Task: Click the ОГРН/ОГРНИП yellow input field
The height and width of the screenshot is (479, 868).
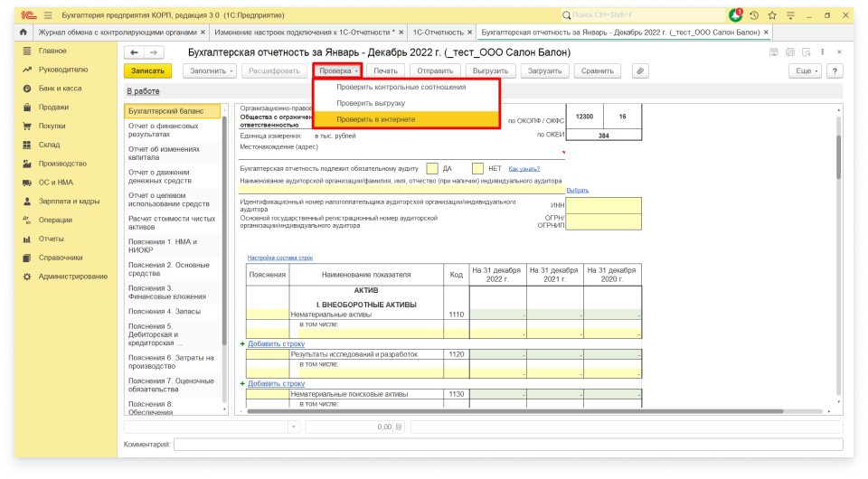Action: [x=603, y=221]
